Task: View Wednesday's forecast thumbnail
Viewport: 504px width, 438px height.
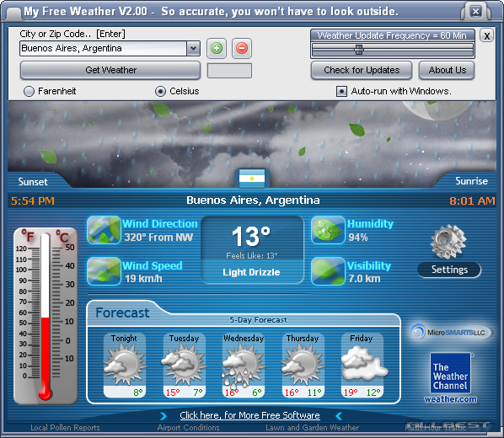Action: coord(244,366)
